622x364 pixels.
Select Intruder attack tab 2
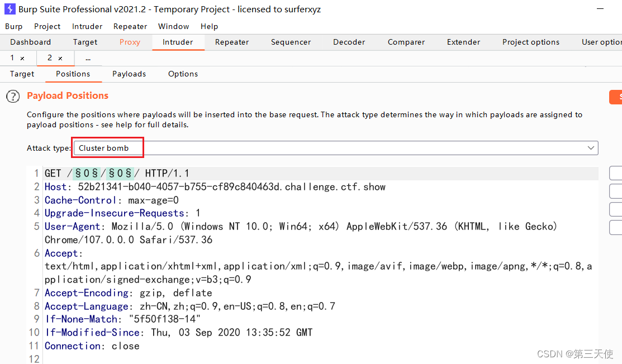[x=50, y=58]
